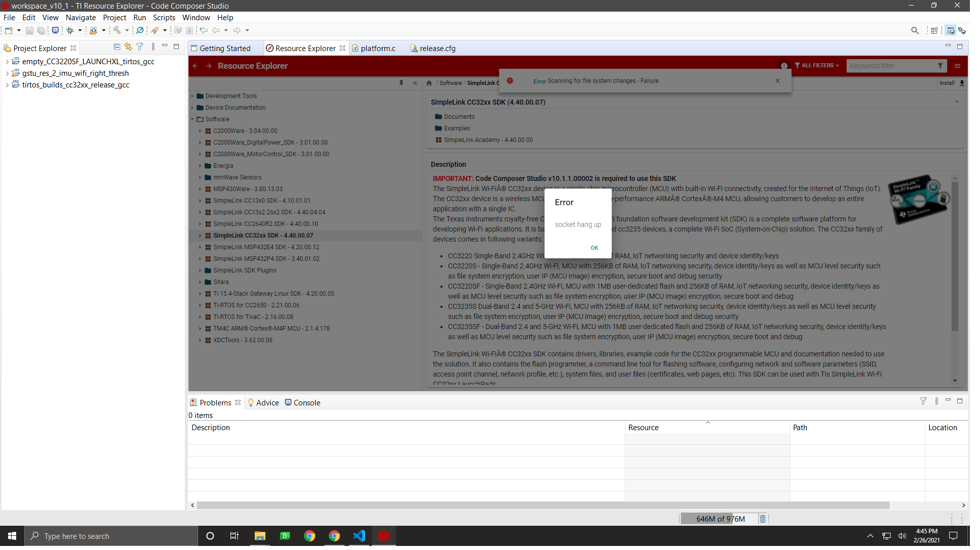The image size is (980, 550).
Task: Open Code Composer Studio taskbar icon
Action: coord(384,536)
